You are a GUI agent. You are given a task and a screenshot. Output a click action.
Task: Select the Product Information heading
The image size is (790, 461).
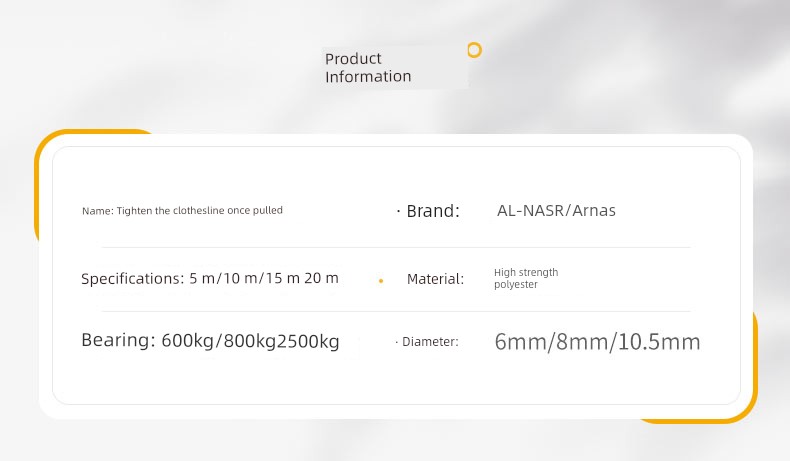(x=368, y=67)
